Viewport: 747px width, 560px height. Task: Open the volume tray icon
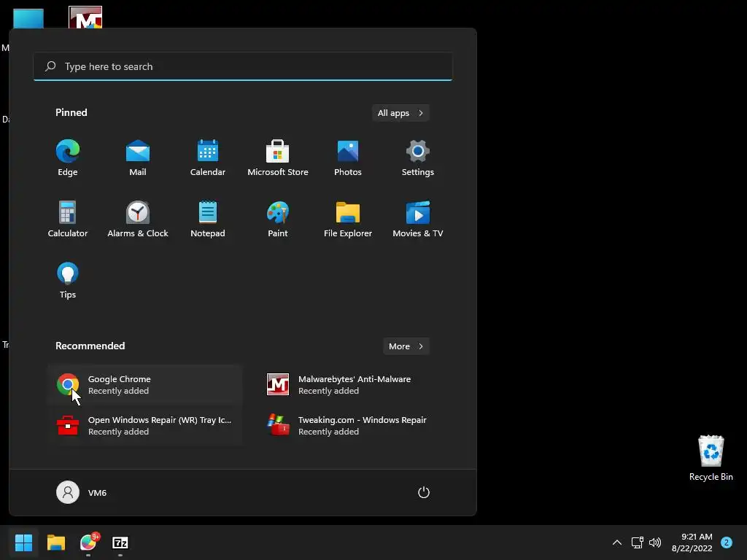(655, 542)
